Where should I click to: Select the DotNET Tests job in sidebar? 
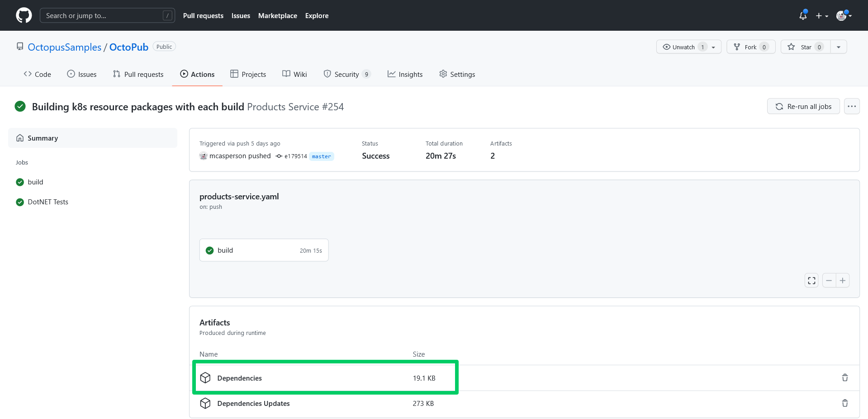point(48,202)
